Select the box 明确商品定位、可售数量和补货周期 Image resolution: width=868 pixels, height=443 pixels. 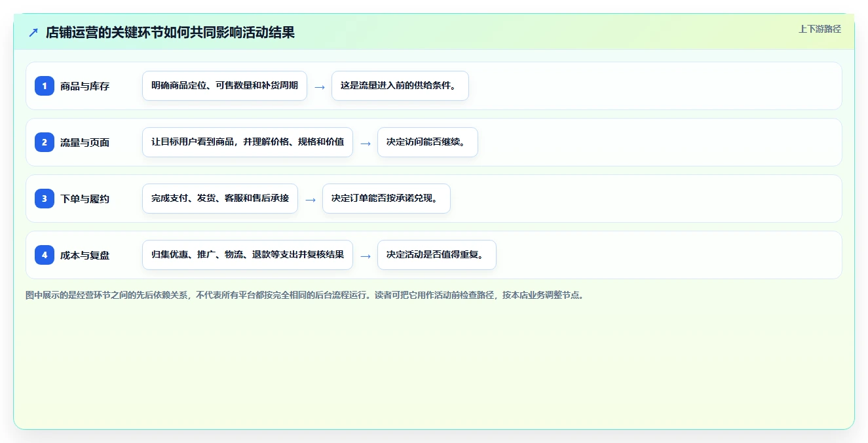pos(225,86)
